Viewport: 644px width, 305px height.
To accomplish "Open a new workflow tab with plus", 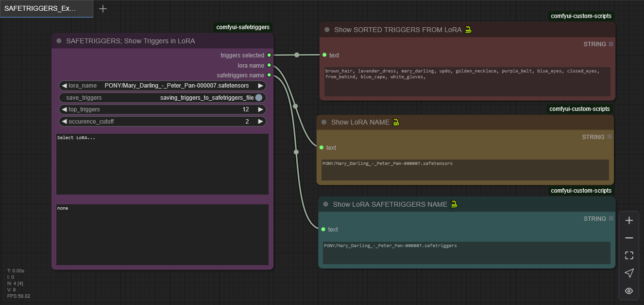I will pyautogui.click(x=103, y=9).
